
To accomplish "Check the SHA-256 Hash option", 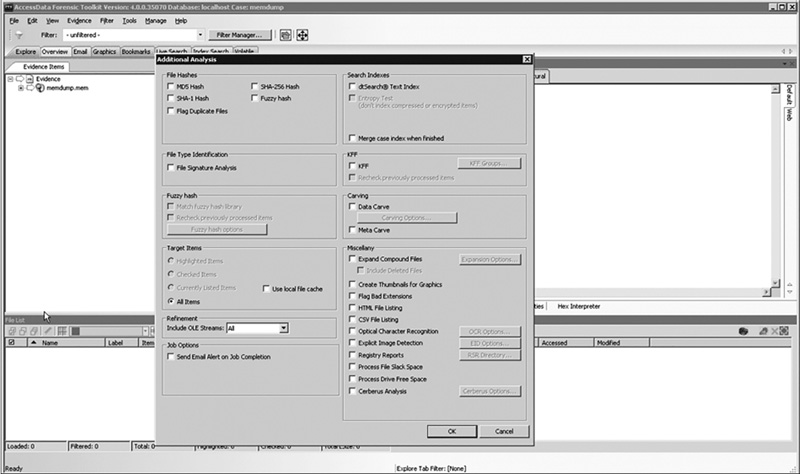I will (255, 86).
